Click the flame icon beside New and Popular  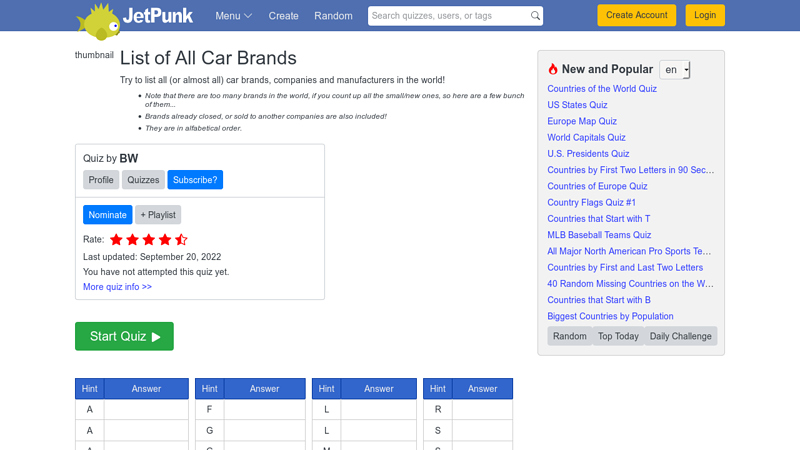coord(553,69)
